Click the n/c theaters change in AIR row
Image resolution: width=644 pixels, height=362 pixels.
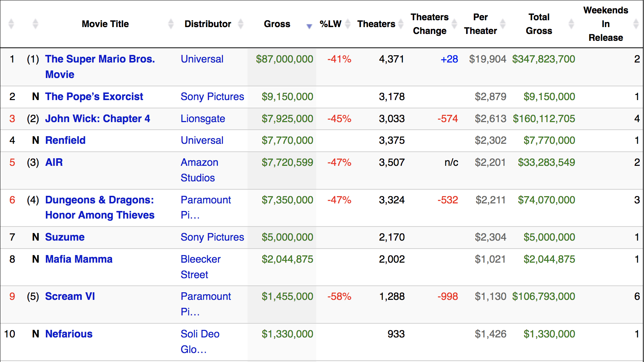451,162
